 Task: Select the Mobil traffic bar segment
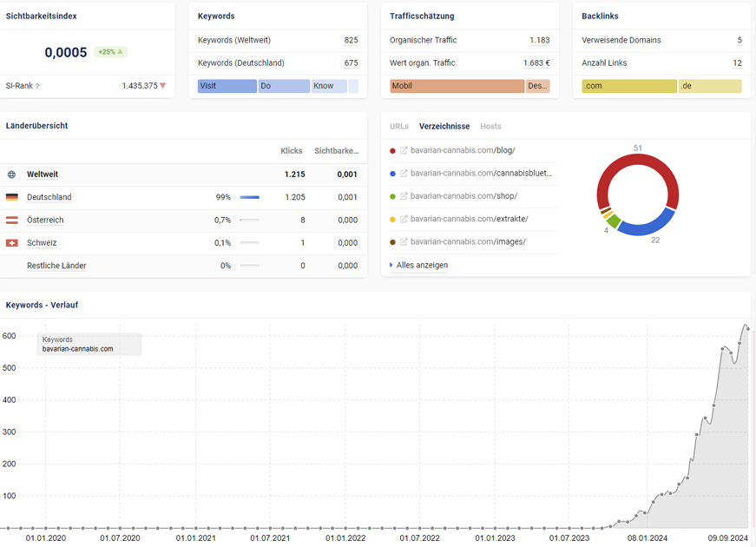(x=457, y=87)
